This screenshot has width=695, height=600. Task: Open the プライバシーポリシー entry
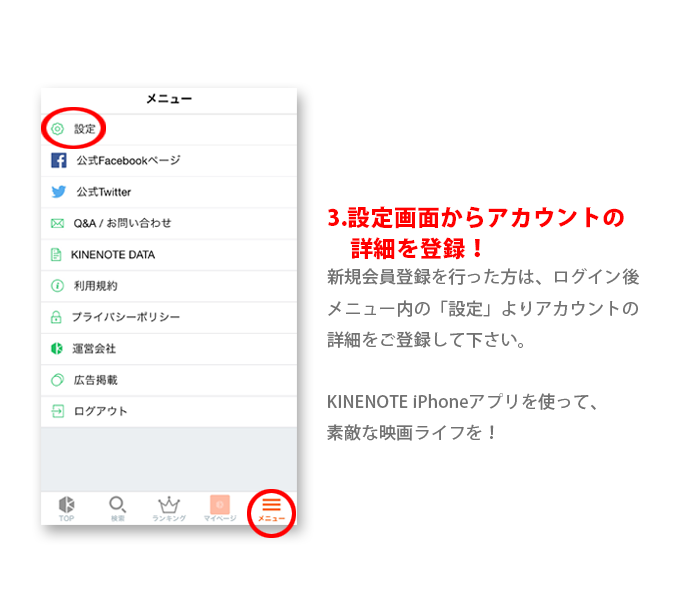[169, 318]
